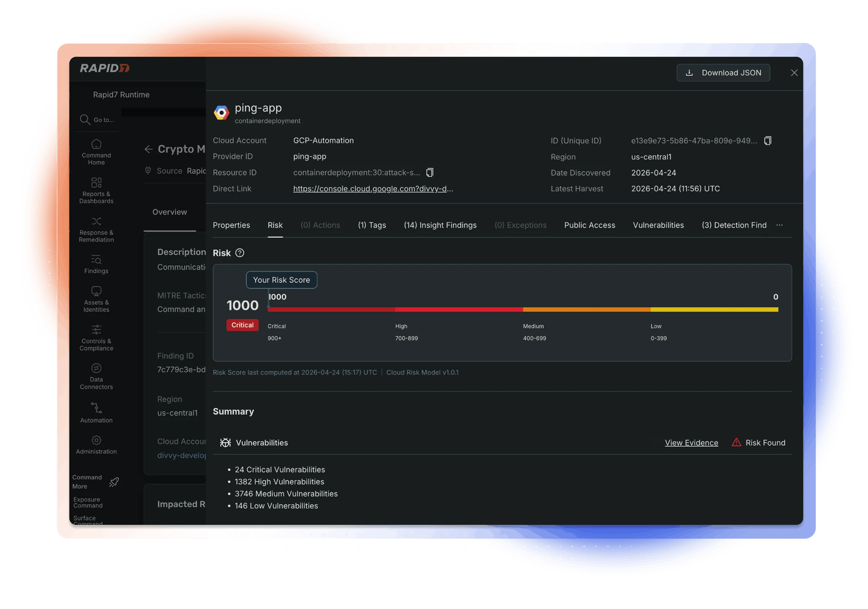
Task: Copy the Resource ID value
Action: (429, 173)
